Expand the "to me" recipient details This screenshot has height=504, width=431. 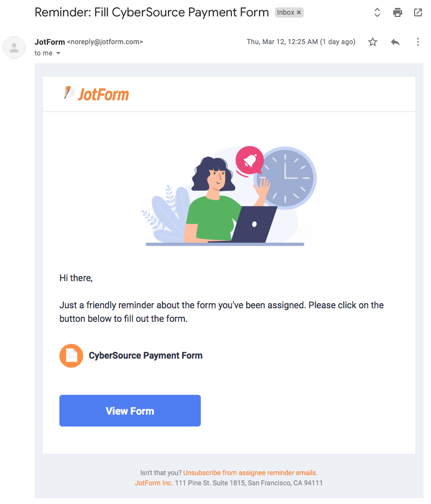58,53
